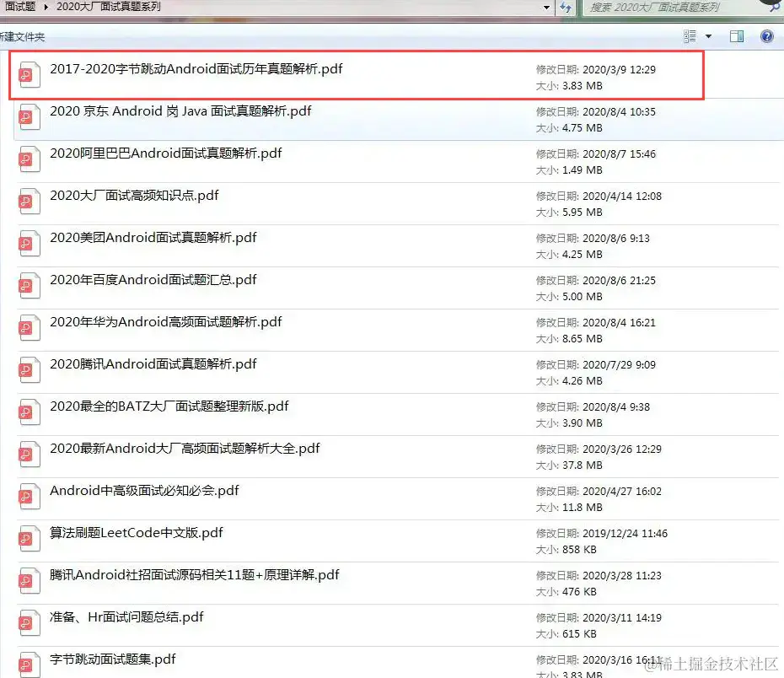Click size value 476 KB
Image resolution: width=784 pixels, height=678 pixels.
[579, 592]
